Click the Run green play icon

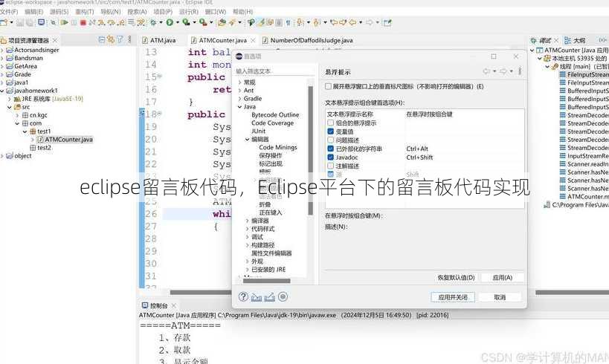click(170, 22)
